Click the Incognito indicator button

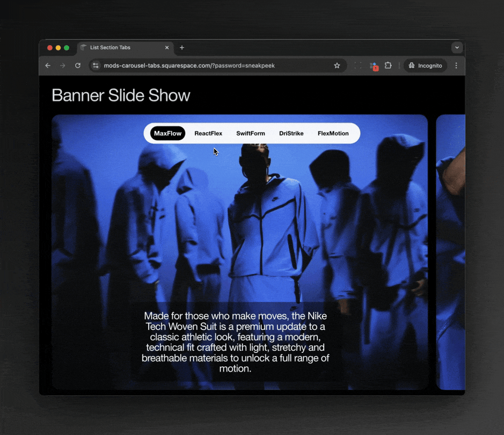click(x=425, y=66)
